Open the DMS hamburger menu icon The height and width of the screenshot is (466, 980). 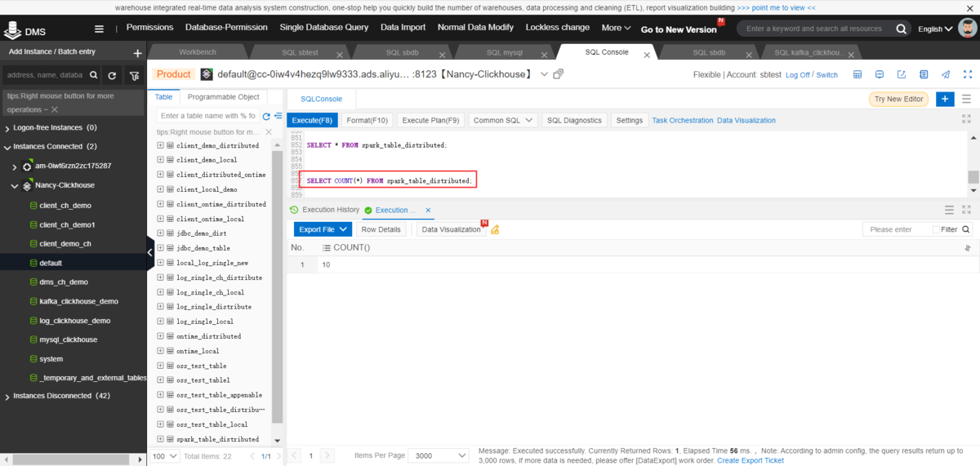click(x=99, y=29)
